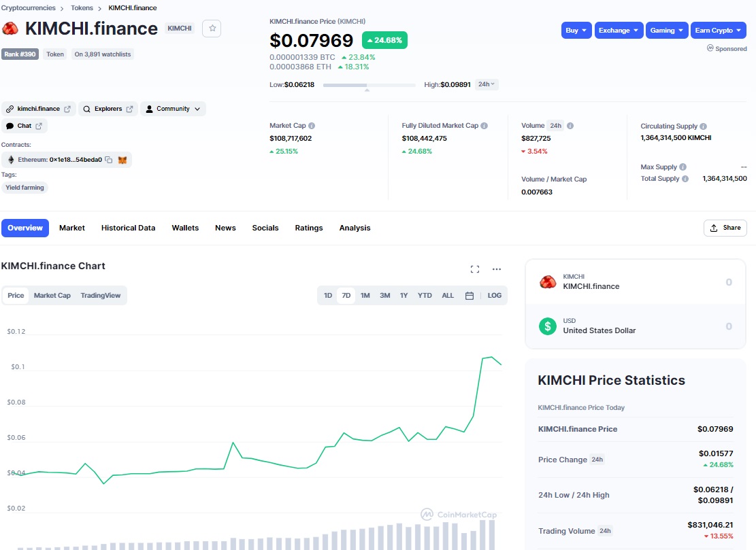Share the page with Share button
Screen dimensions: 756x550
(725, 228)
